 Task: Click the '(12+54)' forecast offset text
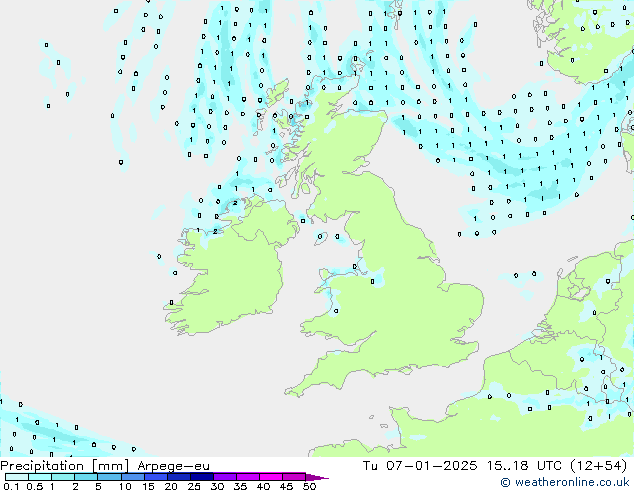coord(599,466)
